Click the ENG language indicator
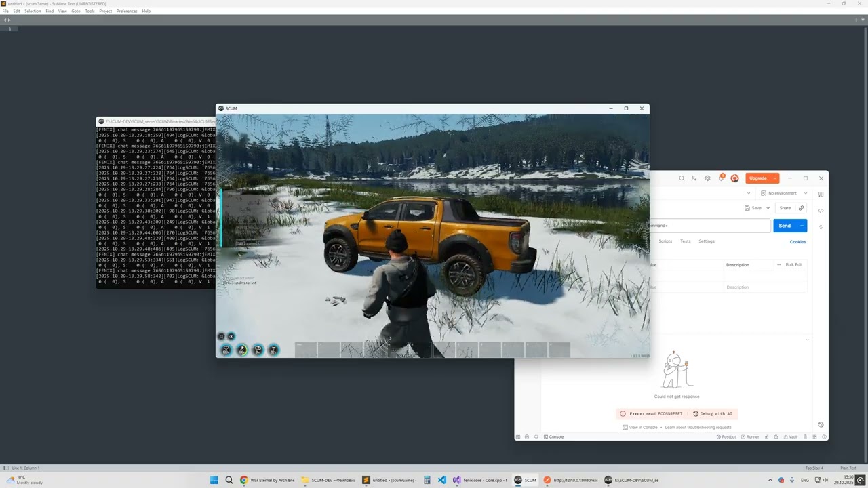The width and height of the screenshot is (868, 488). tap(805, 480)
